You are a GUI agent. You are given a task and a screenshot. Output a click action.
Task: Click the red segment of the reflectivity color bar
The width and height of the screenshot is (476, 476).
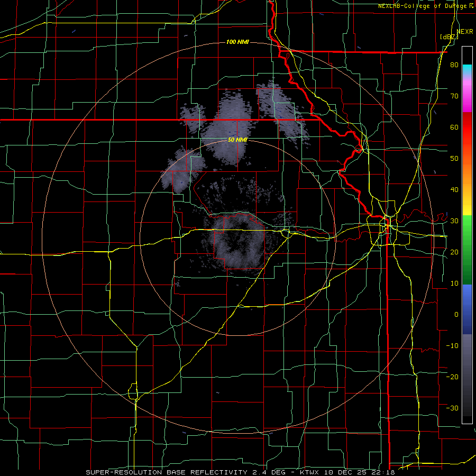coord(467,127)
